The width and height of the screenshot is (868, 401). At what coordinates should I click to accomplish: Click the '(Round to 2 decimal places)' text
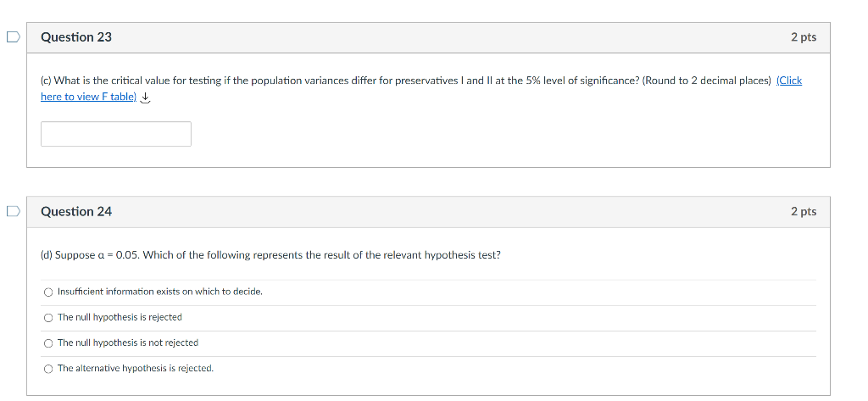pos(707,81)
